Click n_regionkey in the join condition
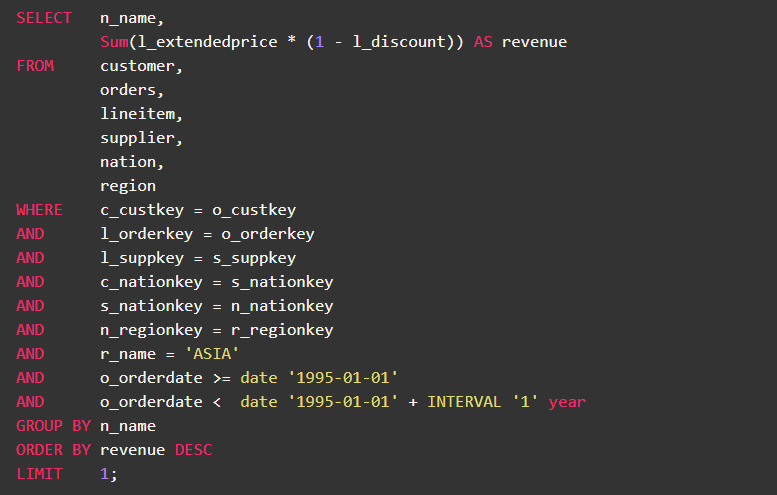The image size is (777, 495). [151, 330]
